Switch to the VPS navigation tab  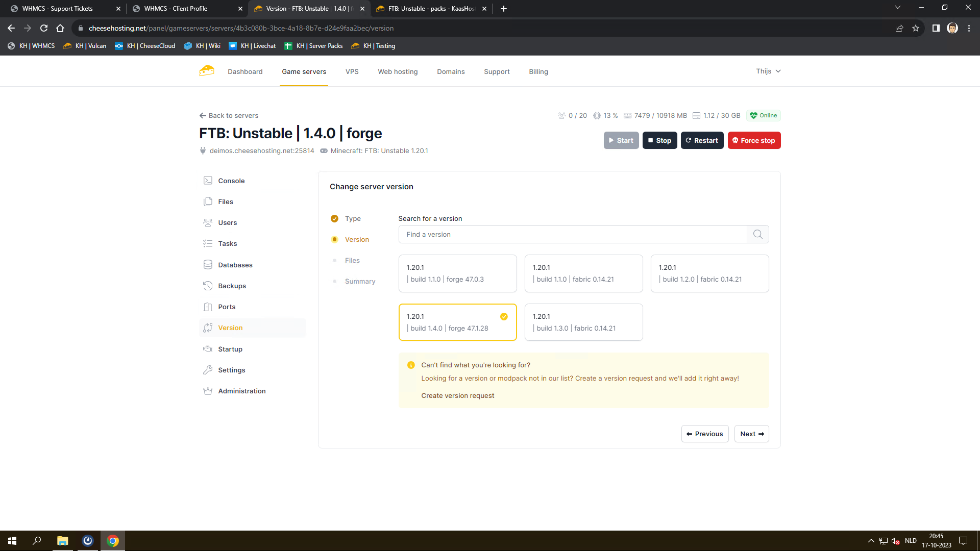(352, 71)
